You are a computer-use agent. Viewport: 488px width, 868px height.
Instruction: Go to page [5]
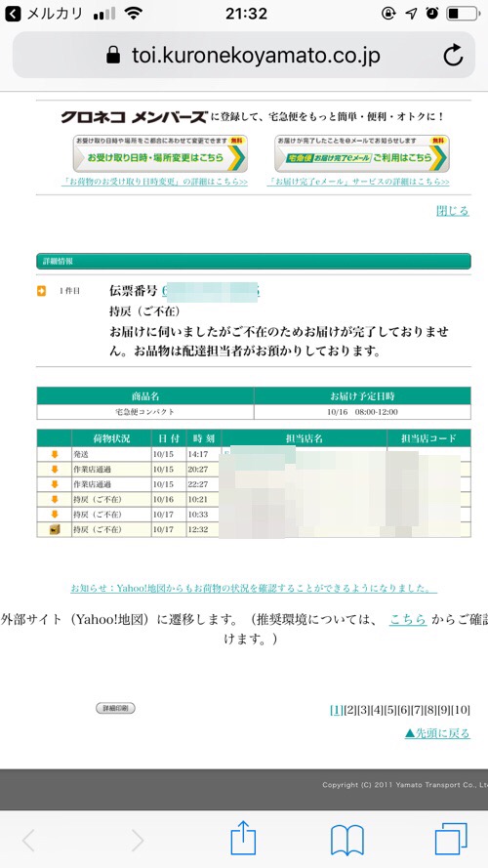click(x=390, y=710)
